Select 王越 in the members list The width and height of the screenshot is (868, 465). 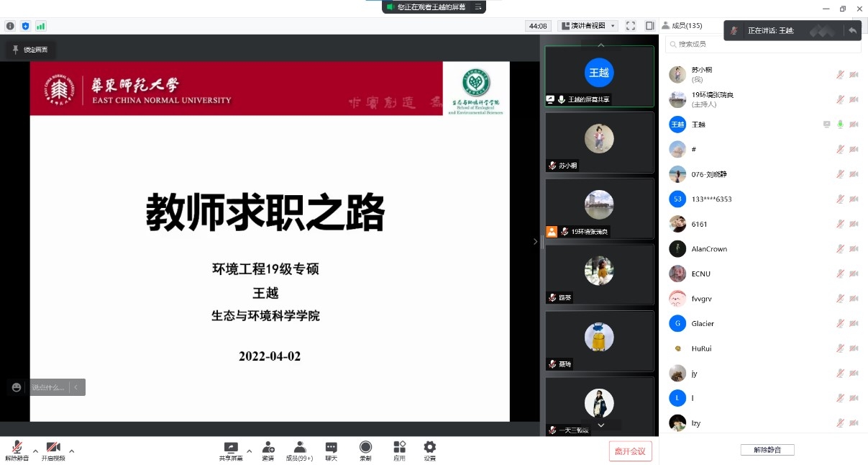pyautogui.click(x=698, y=125)
